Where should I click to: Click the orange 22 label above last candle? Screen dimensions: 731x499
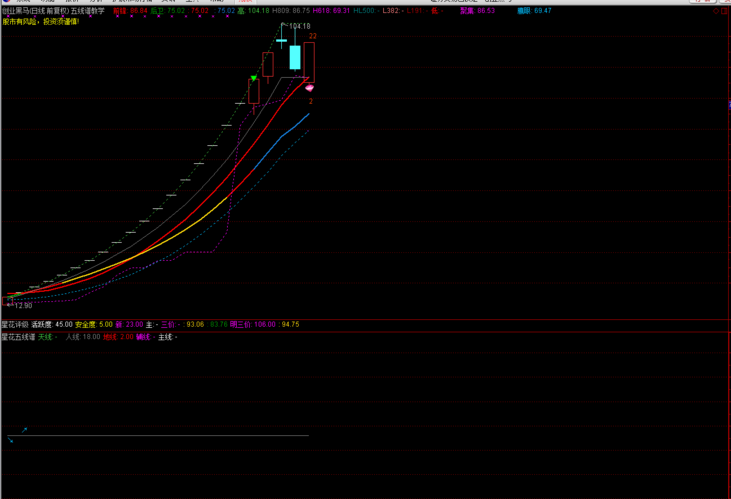(x=313, y=36)
